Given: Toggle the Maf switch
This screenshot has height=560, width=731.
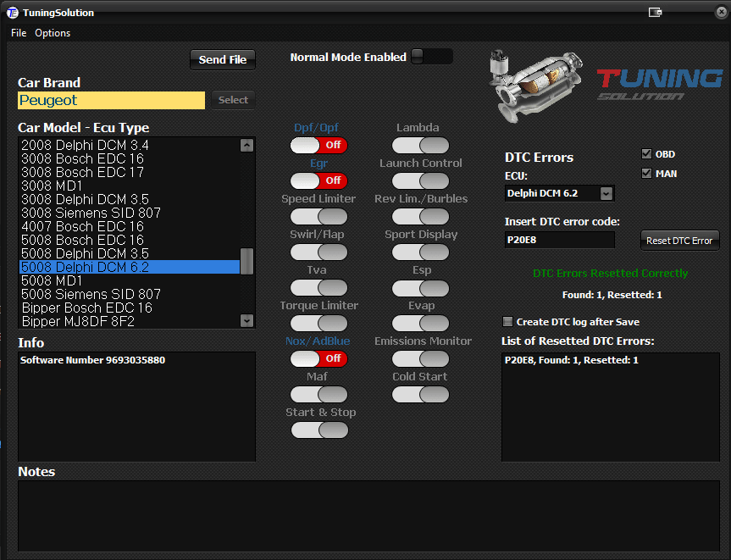Looking at the screenshot, I should point(318,395).
